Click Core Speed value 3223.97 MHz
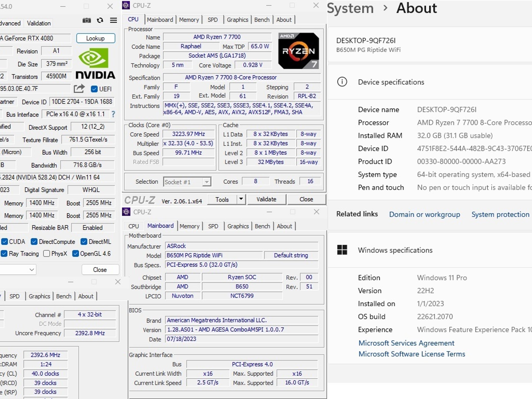532x399 pixels. (x=189, y=134)
